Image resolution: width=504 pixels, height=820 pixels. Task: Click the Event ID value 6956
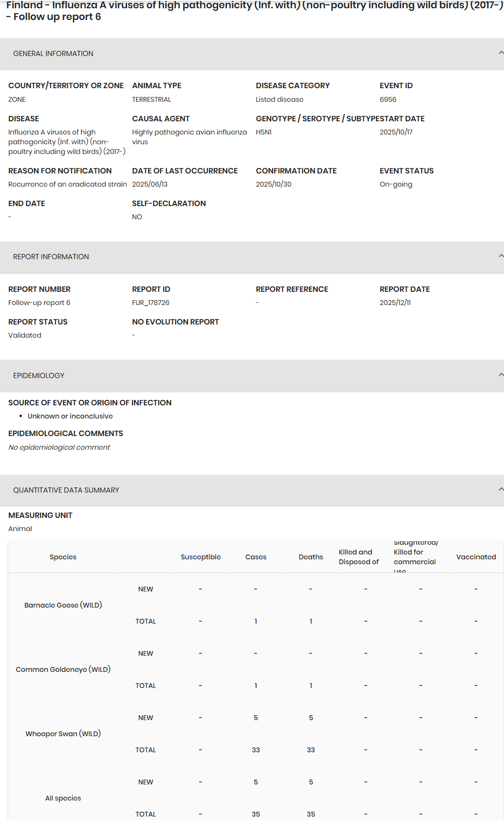point(388,99)
